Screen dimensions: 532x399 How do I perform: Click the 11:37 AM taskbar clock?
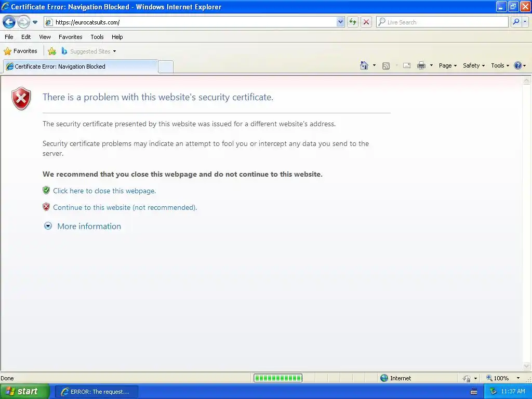point(513,392)
